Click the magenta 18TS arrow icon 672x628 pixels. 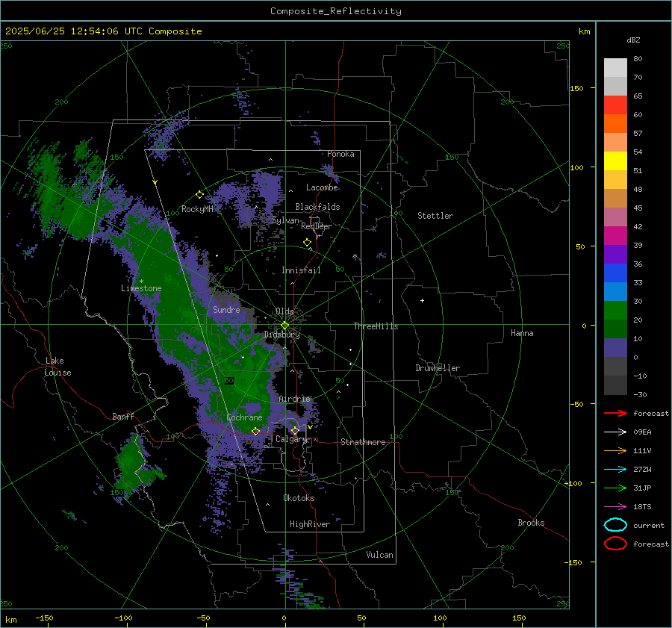(615, 507)
